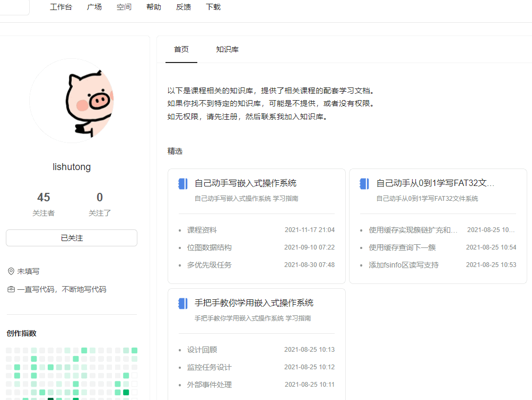Click book icon beside 自己动手写嵌入式操作系统
Image resolution: width=532 pixels, height=400 pixels.
pyautogui.click(x=183, y=184)
